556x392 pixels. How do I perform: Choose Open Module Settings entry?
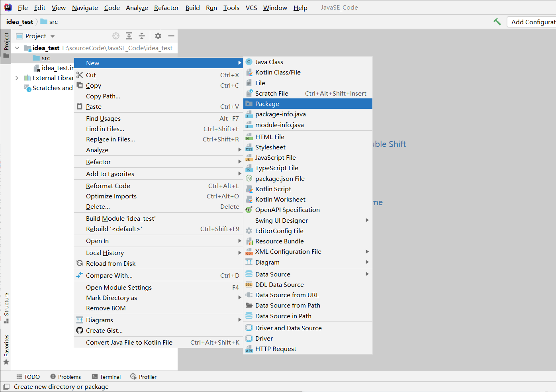[159, 287]
